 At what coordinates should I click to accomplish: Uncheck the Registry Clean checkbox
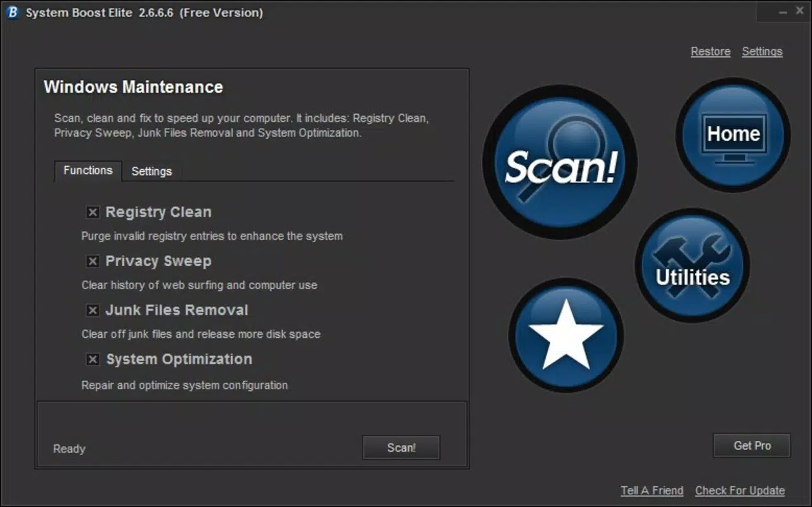click(93, 212)
